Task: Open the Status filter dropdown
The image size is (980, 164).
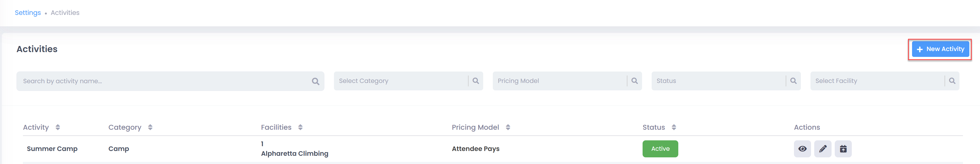Action: [x=718, y=81]
